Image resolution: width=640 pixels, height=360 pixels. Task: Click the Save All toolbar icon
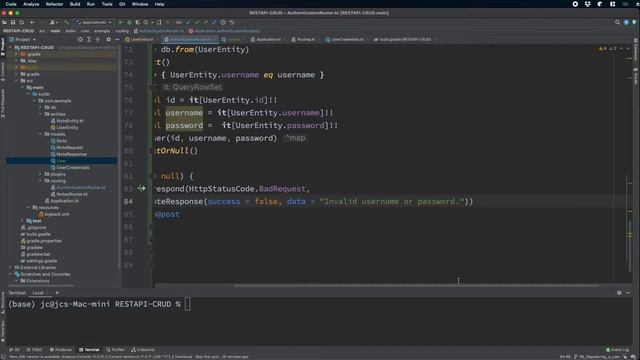[x=13, y=22]
